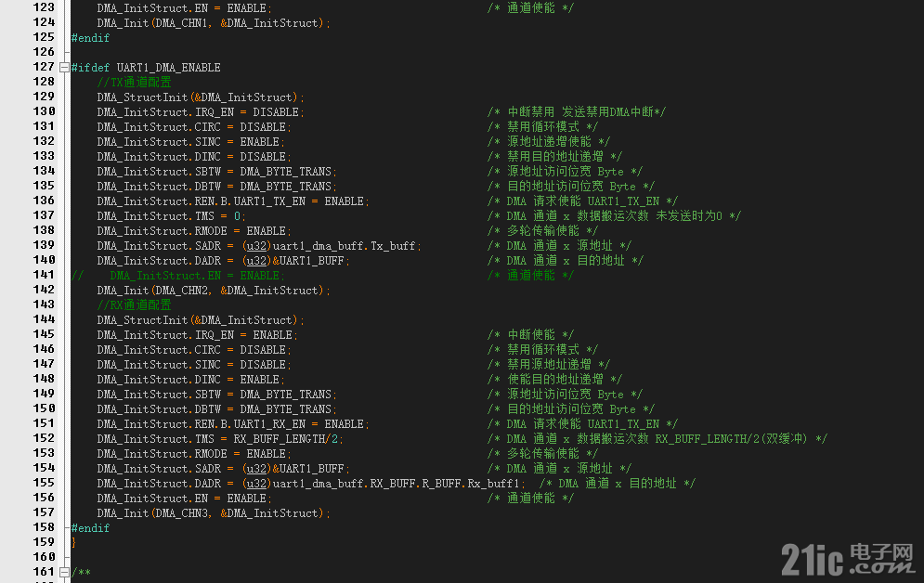Click the #endif directive on line 125
Viewport: 924px width, 583px height.
point(90,38)
